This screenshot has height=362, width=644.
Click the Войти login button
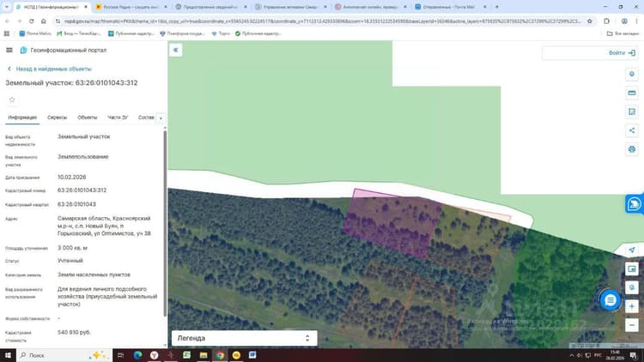point(622,53)
